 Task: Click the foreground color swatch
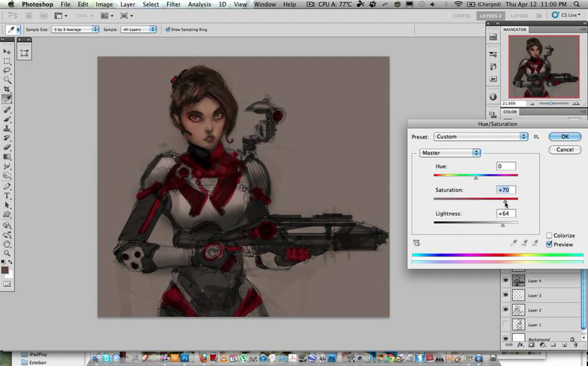(x=5, y=270)
